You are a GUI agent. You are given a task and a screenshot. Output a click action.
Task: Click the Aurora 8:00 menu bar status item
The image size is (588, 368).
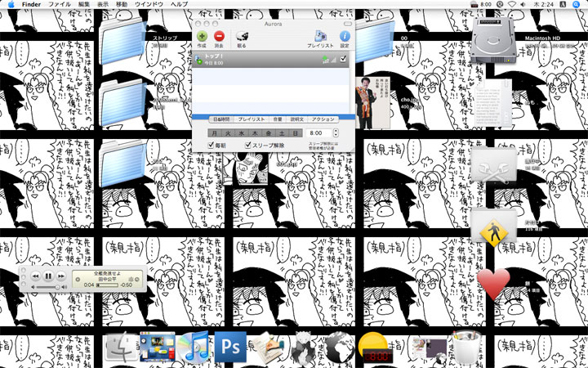tap(481, 4)
